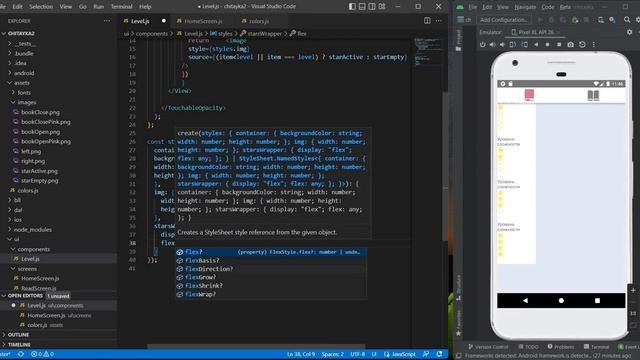Open emulator panel settings gear
The width and height of the screenshot is (640, 360).
coord(629,32)
